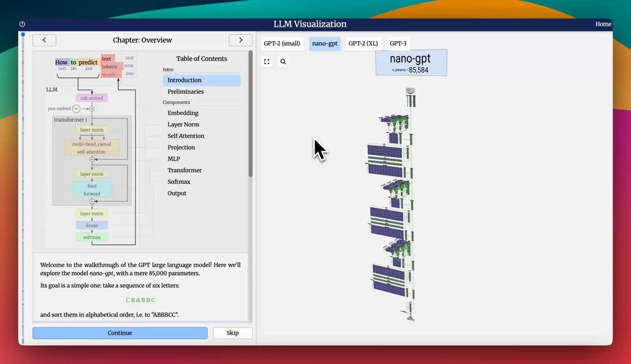Screen dimensions: 631x364
Task: Click the Continue button
Action: point(120,333)
